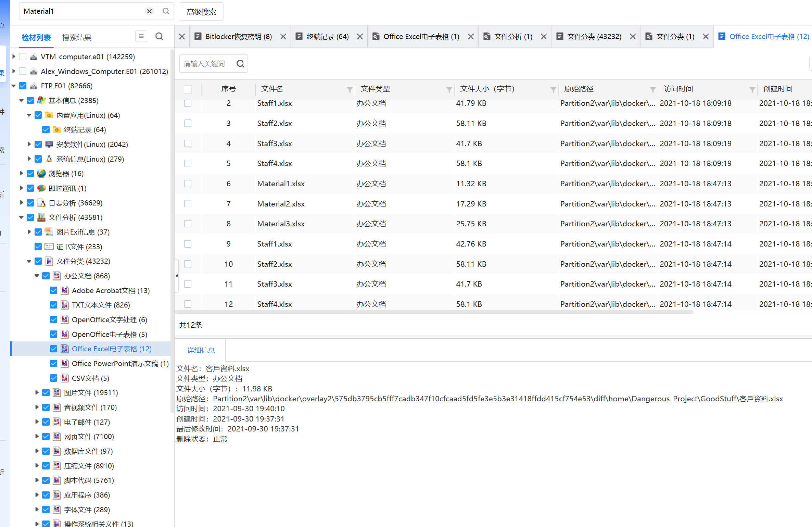Filter the 文件类型 column
Image resolution: width=812 pixels, height=527 pixels.
tap(449, 90)
